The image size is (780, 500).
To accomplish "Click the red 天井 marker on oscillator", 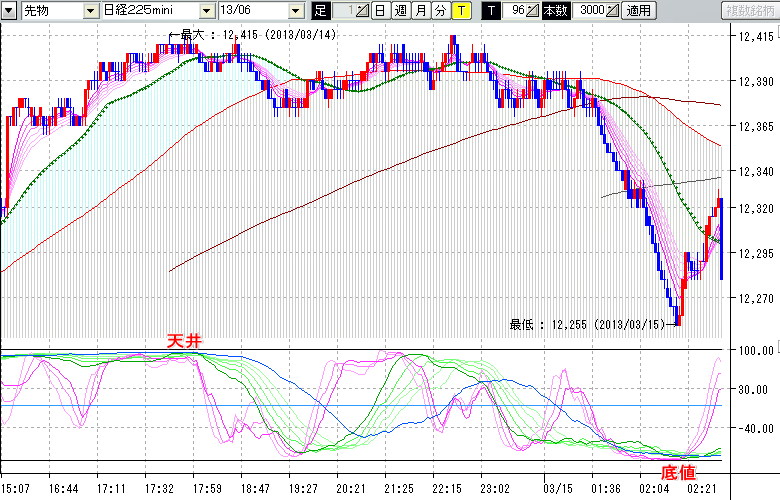I will [x=184, y=342].
